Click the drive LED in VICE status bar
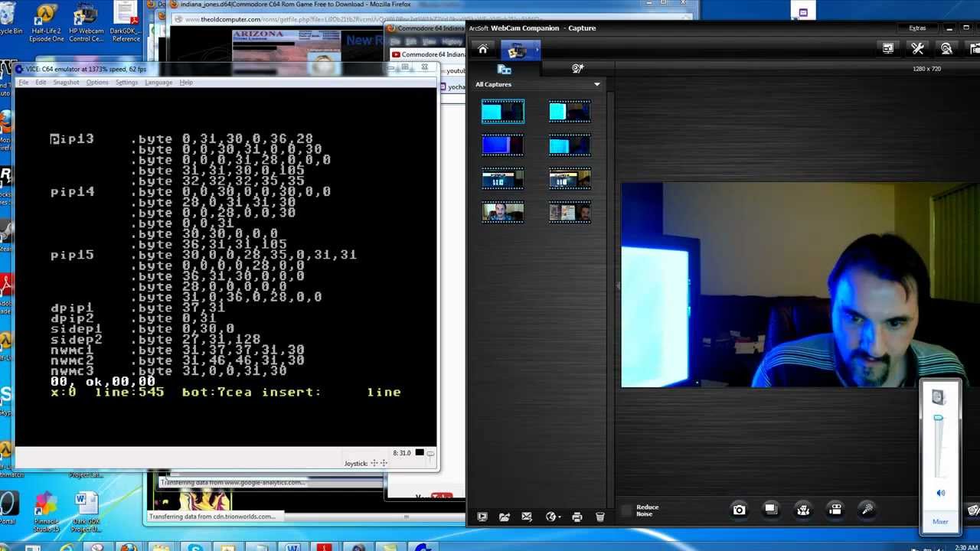The width and height of the screenshot is (980, 551). coord(419,453)
